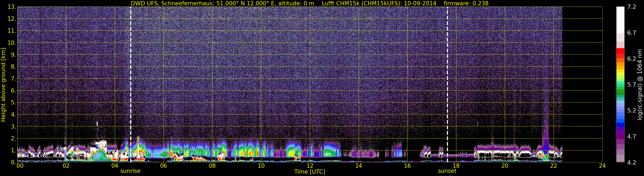Screen dimensions: 644x176
Task: Click the red band of the colorbar
Action: [x=620, y=53]
